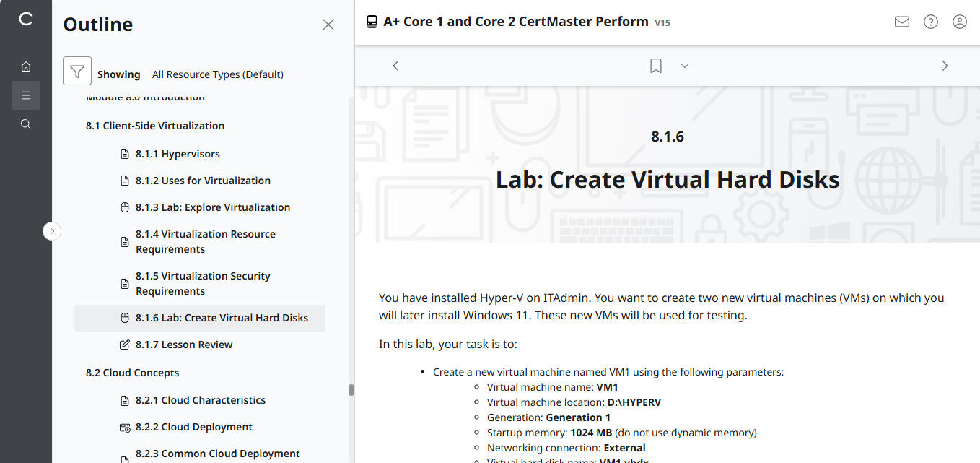Go back using the left arrow
Image resolution: width=980 pixels, height=463 pixels.
[x=395, y=65]
